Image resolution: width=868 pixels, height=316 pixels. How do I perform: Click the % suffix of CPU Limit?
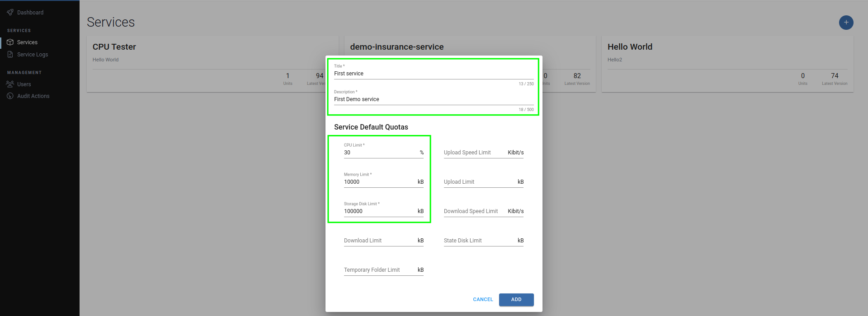coord(422,153)
